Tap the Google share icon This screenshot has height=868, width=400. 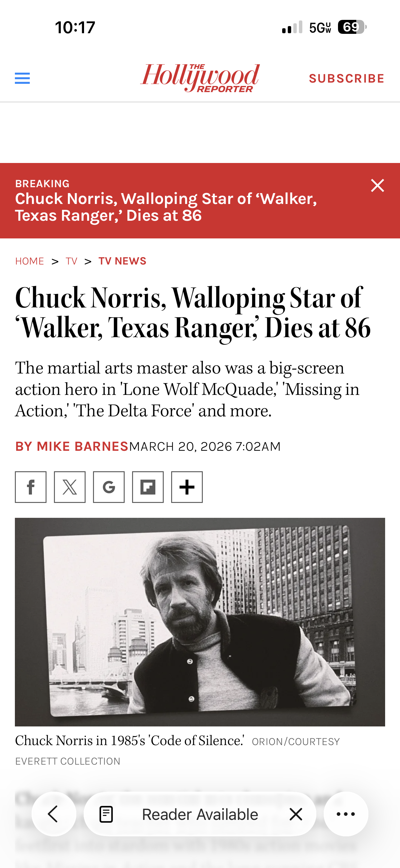tap(109, 487)
